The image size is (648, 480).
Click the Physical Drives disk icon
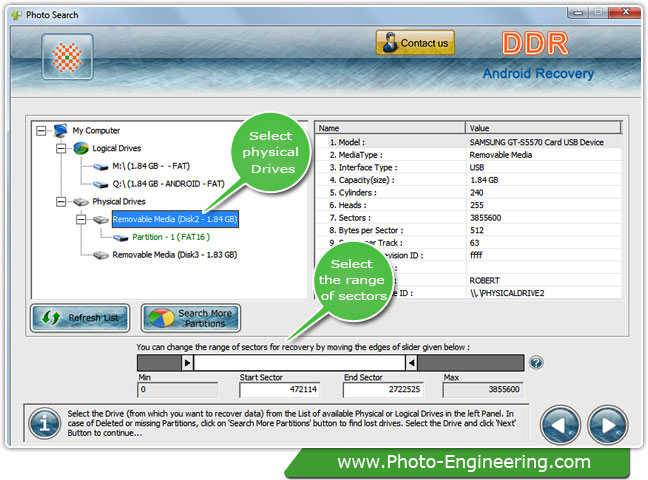click(x=81, y=202)
